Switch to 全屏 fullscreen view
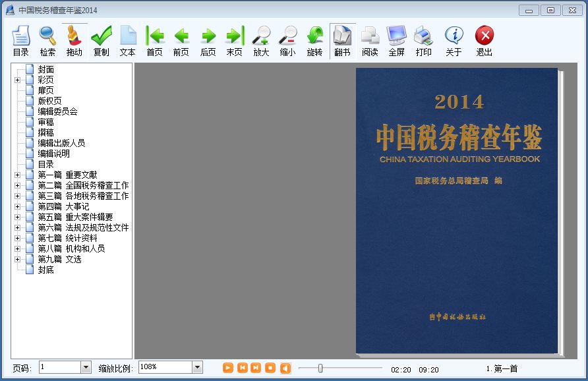This screenshot has width=588, height=381. (396, 41)
